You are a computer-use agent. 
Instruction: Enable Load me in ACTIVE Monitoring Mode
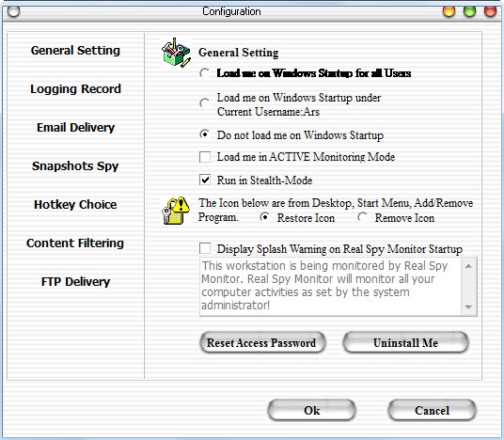click(x=205, y=157)
